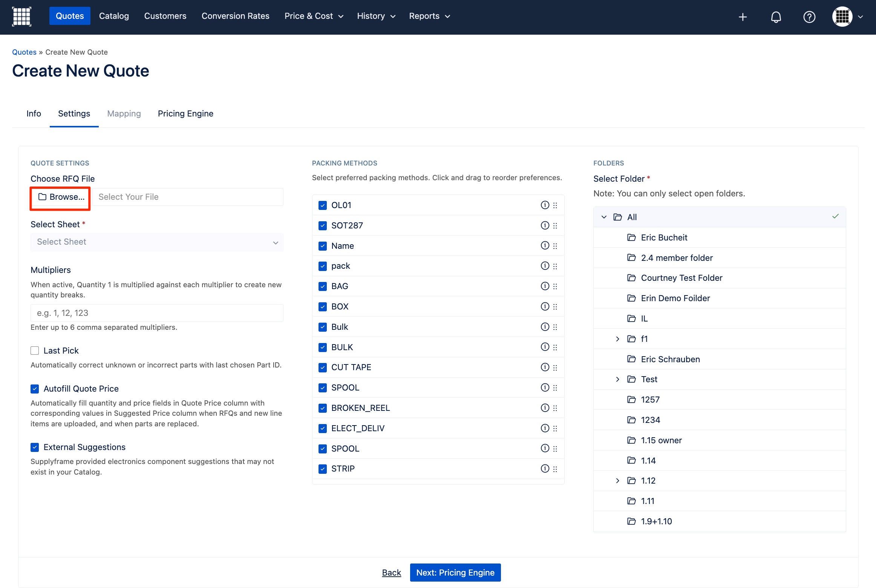Uncheck the Name packing method
The height and width of the screenshot is (588, 876).
coord(323,246)
